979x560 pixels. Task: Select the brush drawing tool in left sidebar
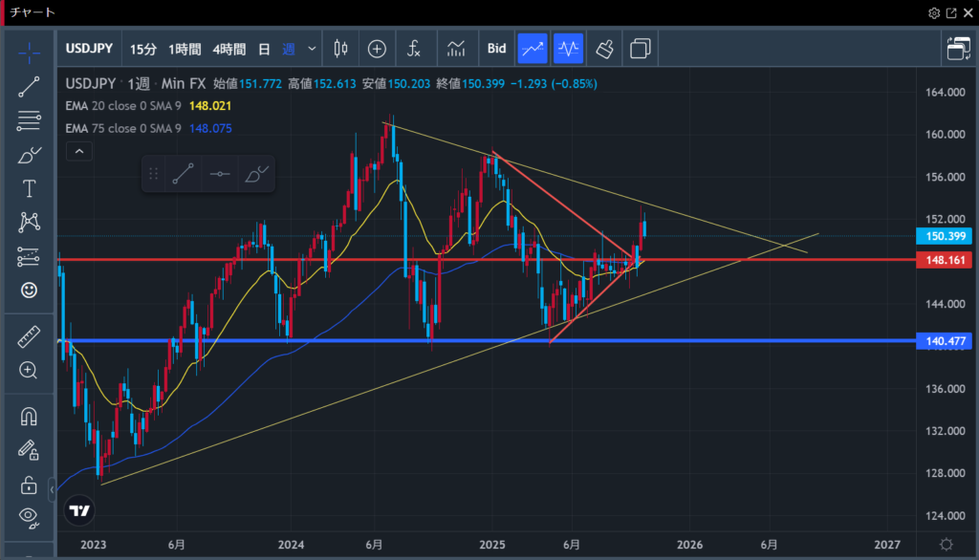click(29, 155)
